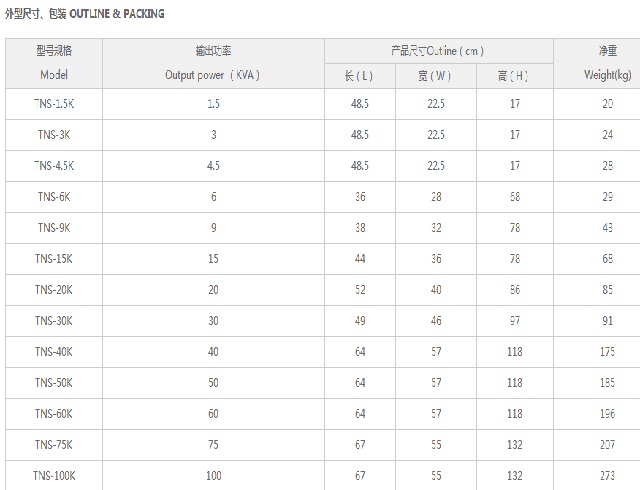Screen dimensions: 640x490
Task: Select the TNS-1.5K model cell
Action: pyautogui.click(x=54, y=104)
